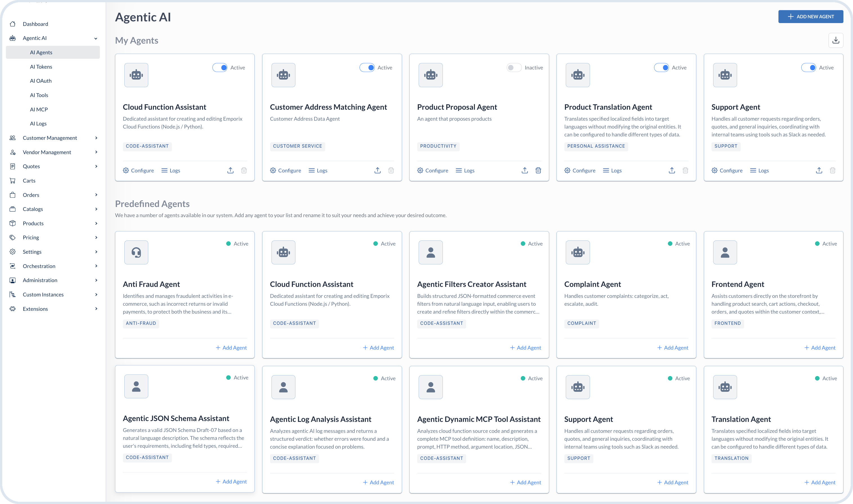Expand the Extensions sidebar section

[x=96, y=309]
